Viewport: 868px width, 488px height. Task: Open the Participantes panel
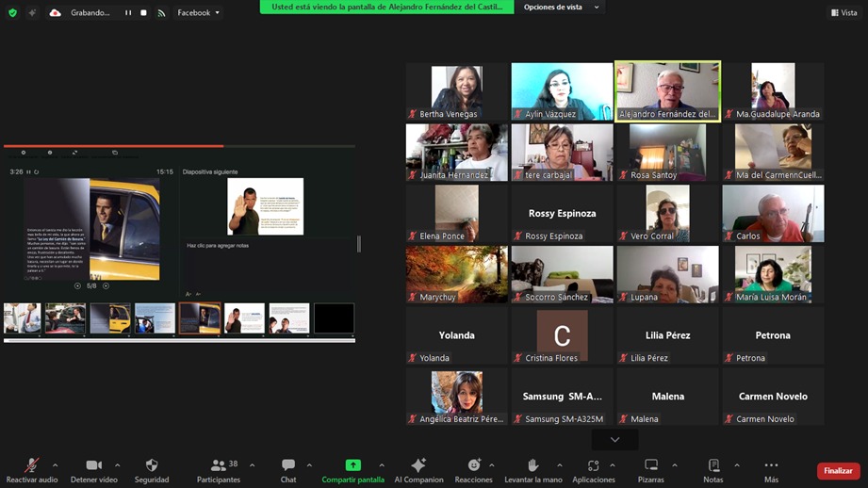point(220,465)
